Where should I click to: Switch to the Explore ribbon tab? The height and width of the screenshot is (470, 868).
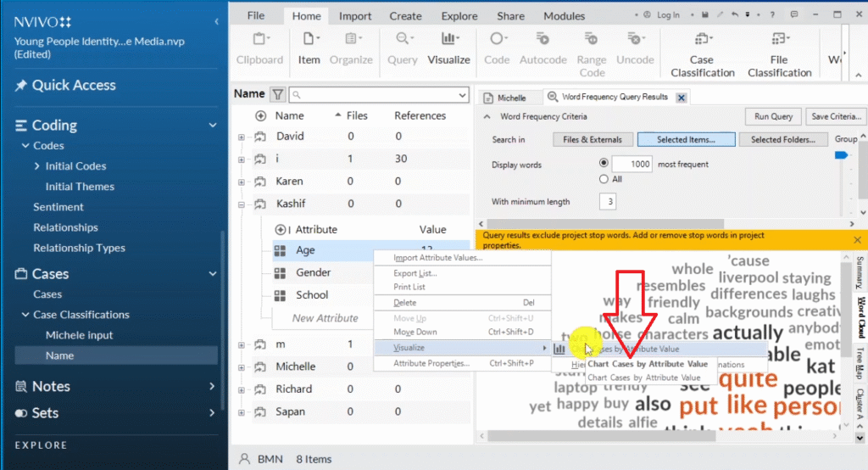pos(459,15)
